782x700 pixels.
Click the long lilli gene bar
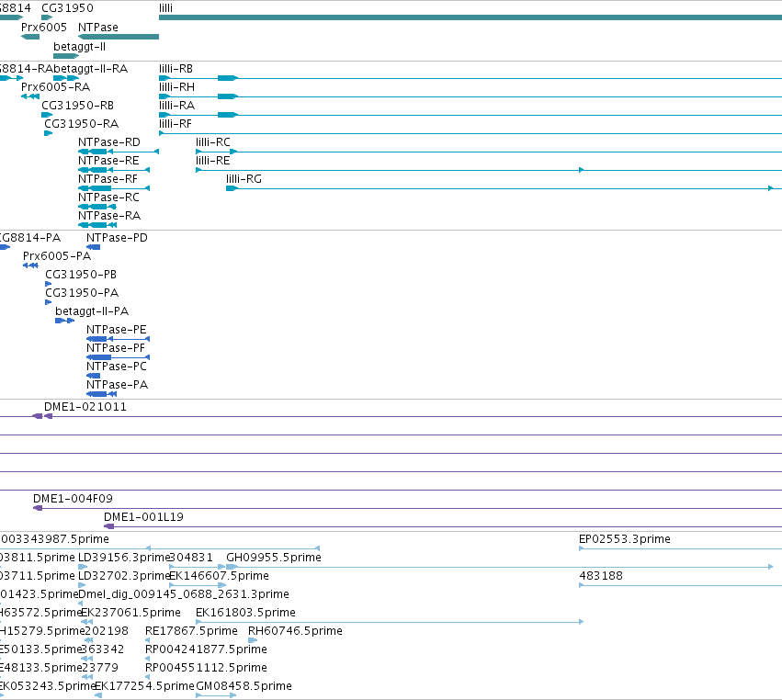(470, 17)
